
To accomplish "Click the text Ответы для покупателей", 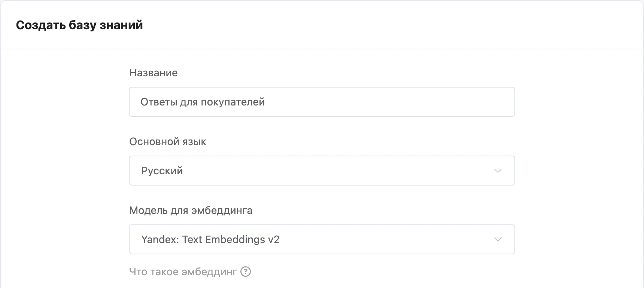I will [x=203, y=102].
